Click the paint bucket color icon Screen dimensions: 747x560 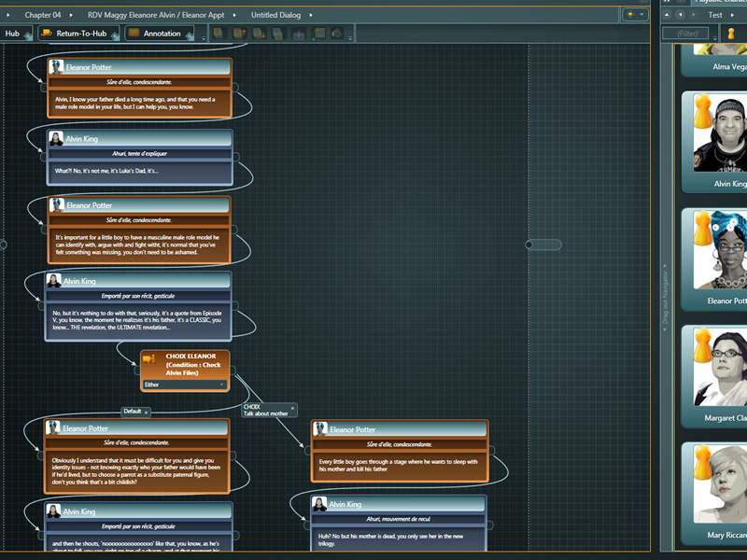337,34
